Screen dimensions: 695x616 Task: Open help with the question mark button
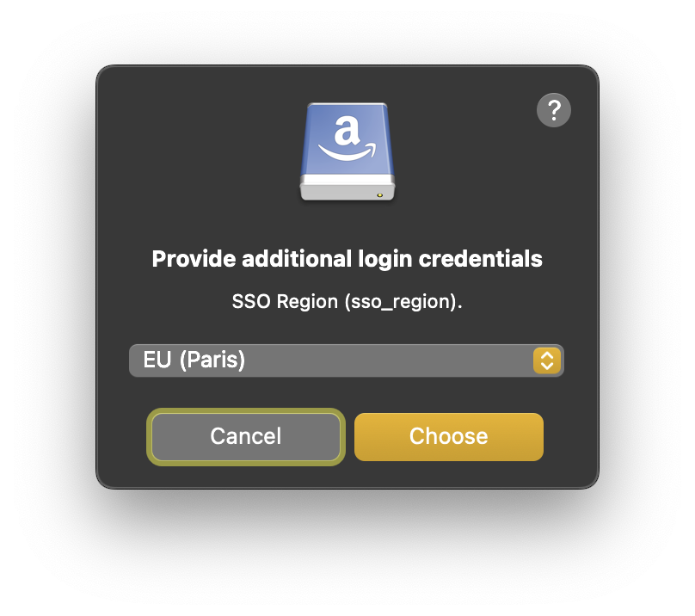click(554, 110)
